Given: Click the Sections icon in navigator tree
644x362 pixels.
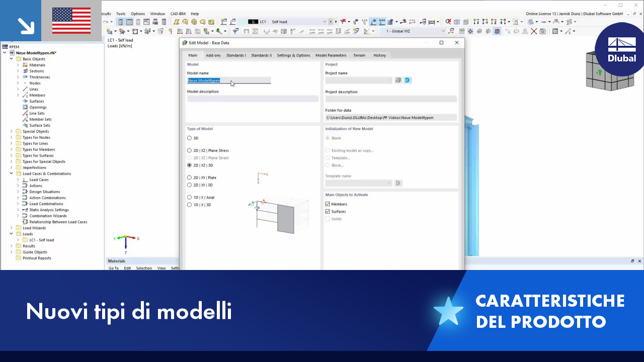Looking at the screenshot, I should 25,71.
